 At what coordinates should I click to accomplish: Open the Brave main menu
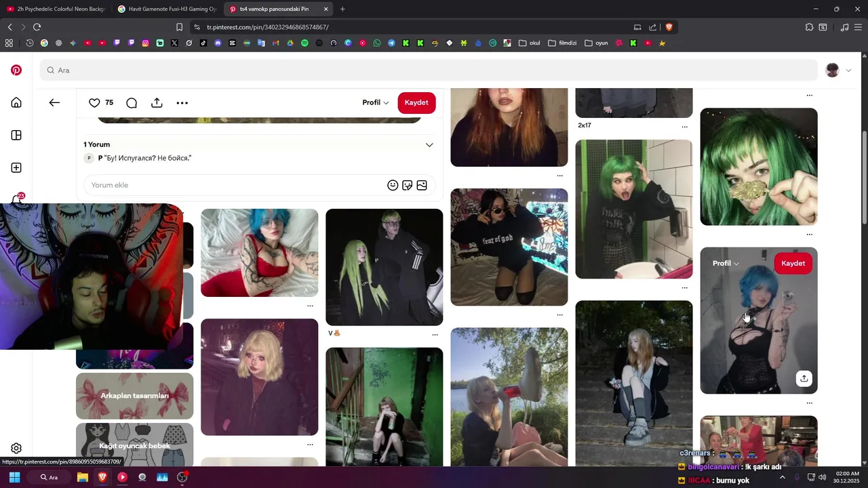[x=859, y=27]
